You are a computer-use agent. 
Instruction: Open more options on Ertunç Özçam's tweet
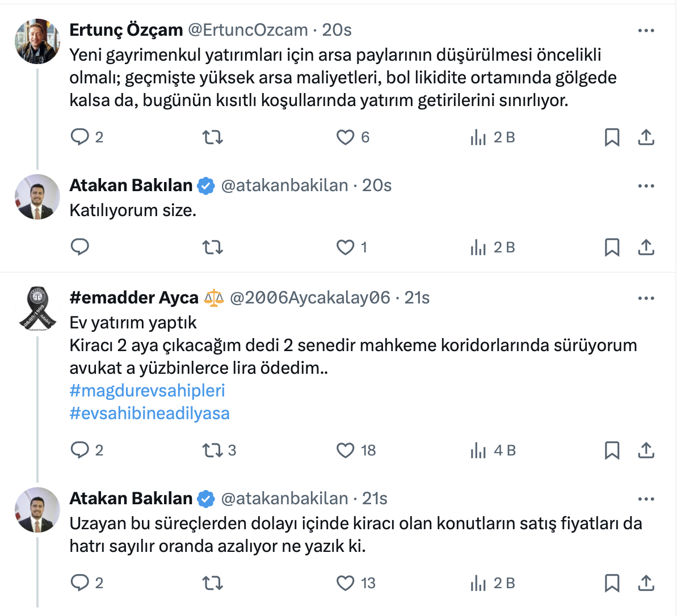[x=646, y=31]
